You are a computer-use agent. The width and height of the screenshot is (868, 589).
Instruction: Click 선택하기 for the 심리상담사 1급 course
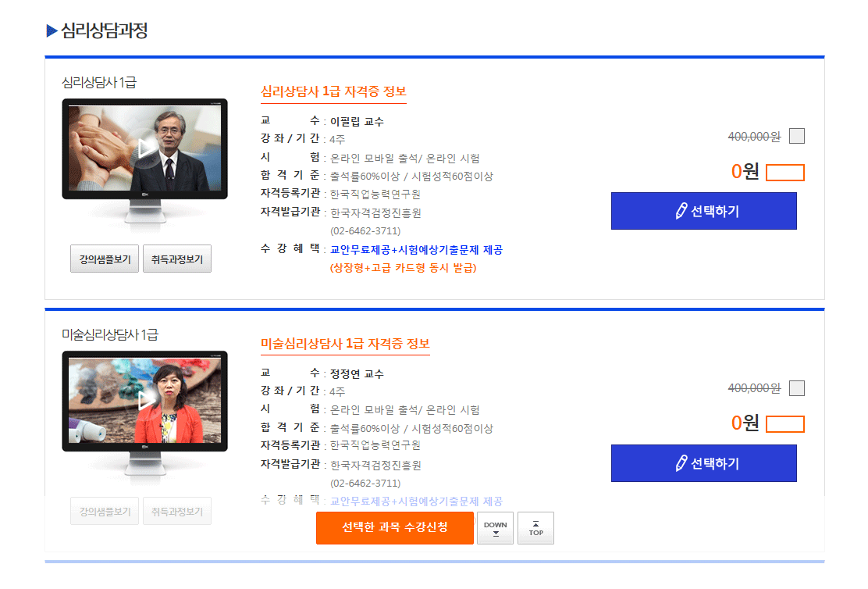coord(703,211)
